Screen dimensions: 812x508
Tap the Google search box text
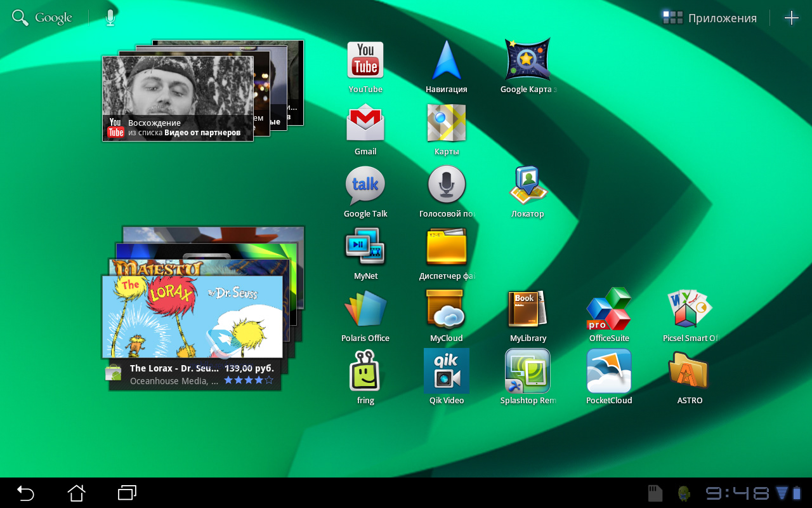coord(53,18)
